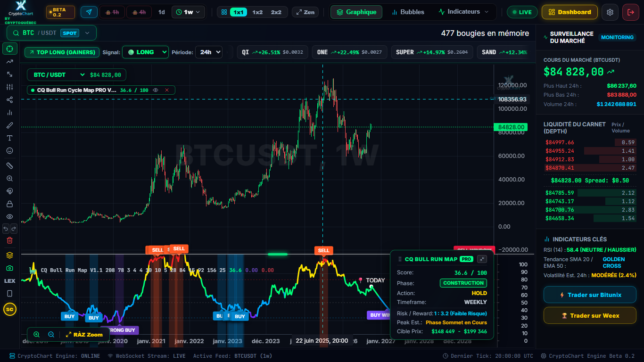This screenshot has width=644, height=362.
Task: Open the LEX tool
Action: pyautogui.click(x=9, y=280)
